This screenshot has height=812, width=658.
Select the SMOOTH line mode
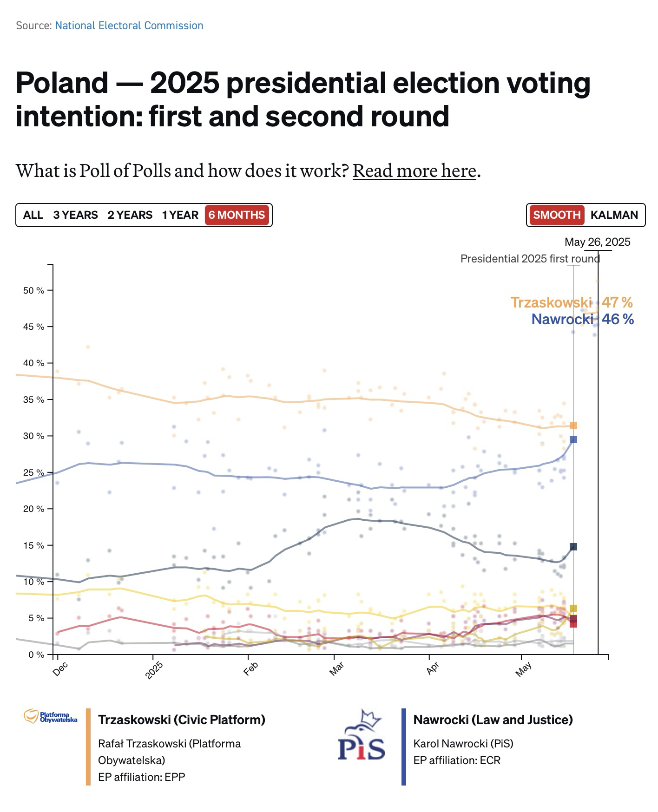(x=557, y=215)
